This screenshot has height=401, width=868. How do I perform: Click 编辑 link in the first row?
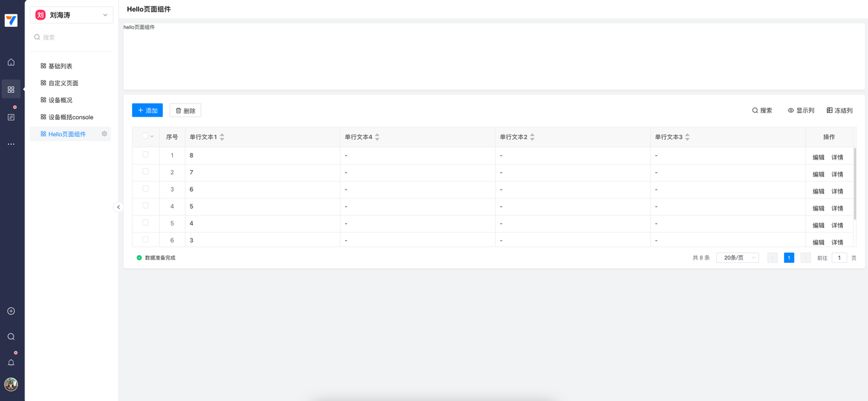[818, 157]
